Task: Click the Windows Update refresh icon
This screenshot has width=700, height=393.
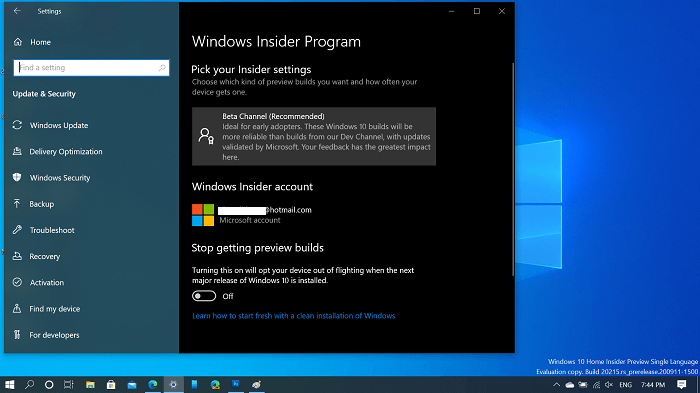Action: 17,125
